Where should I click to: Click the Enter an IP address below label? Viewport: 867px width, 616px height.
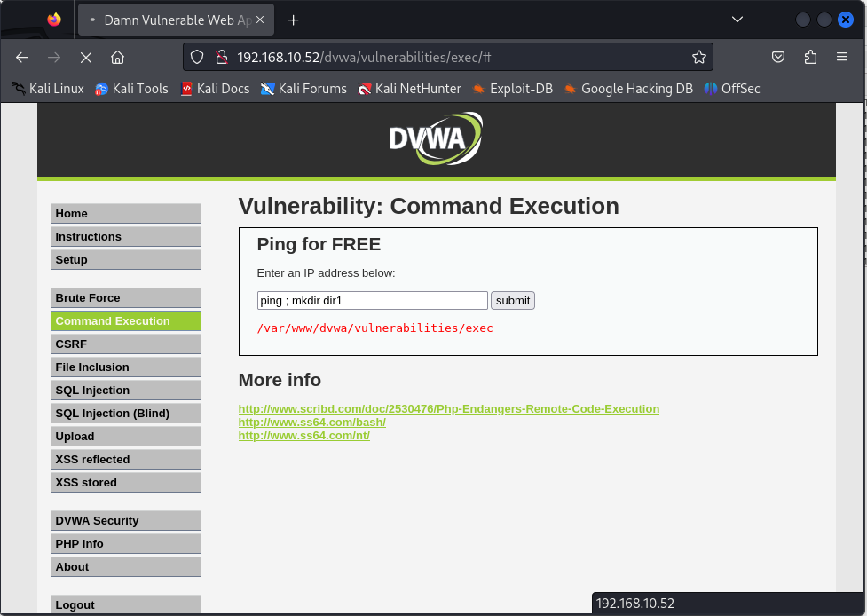coord(326,273)
